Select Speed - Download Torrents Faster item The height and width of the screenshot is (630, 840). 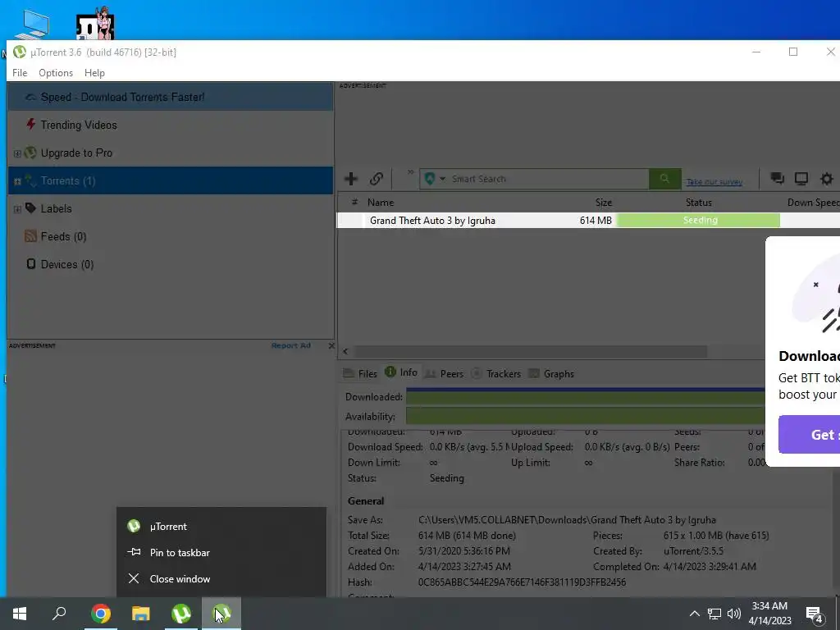[x=171, y=97]
